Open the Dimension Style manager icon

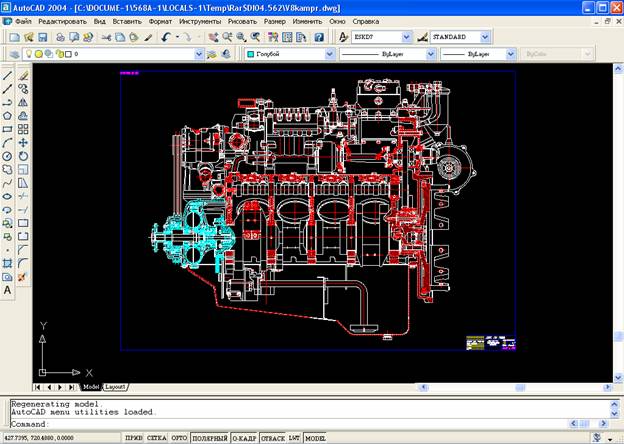pos(423,37)
